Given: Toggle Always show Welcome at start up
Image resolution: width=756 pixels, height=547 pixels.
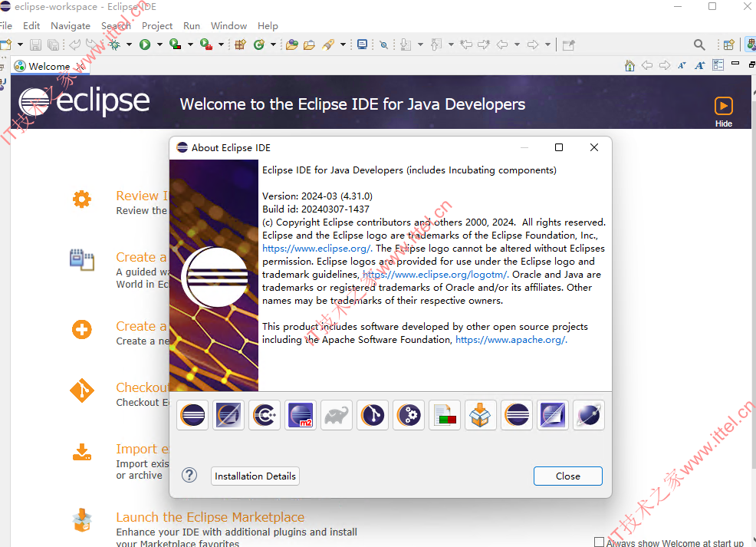Looking at the screenshot, I should pos(600,542).
